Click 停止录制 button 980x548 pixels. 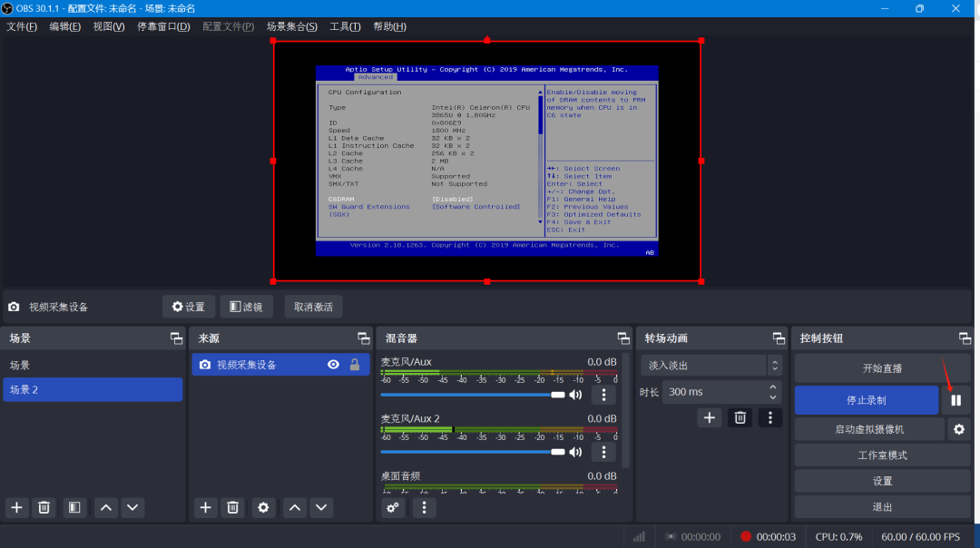[867, 400]
